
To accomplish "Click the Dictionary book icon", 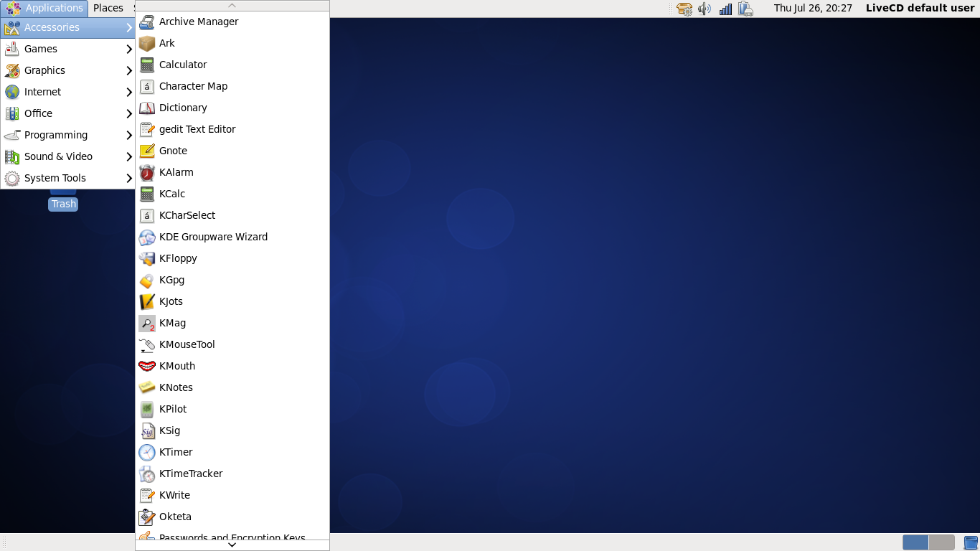I will click(147, 108).
